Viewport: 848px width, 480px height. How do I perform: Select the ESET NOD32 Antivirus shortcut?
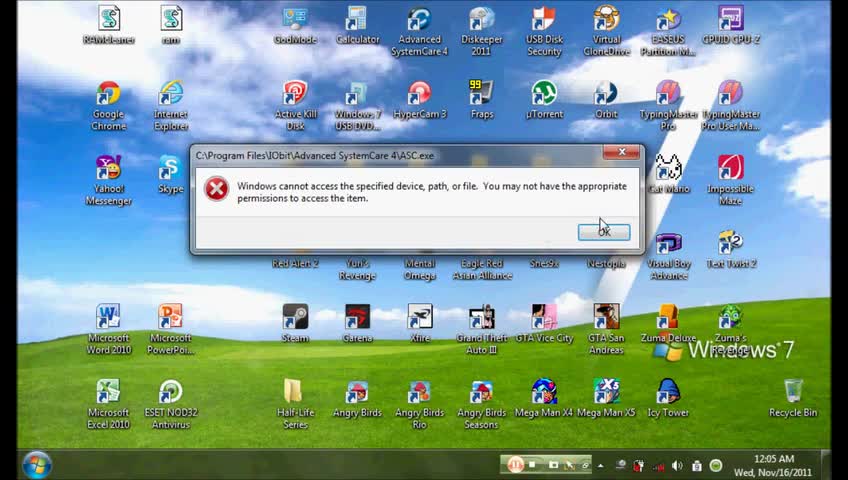(171, 404)
